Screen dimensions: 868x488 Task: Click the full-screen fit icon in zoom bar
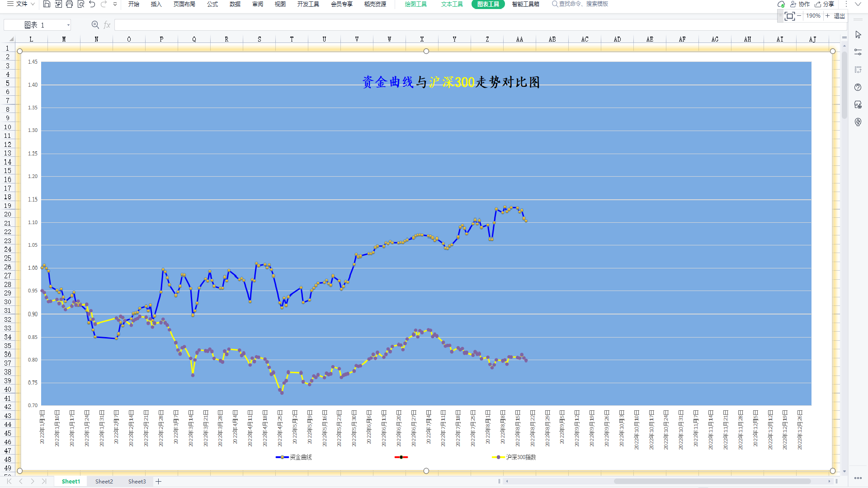789,16
